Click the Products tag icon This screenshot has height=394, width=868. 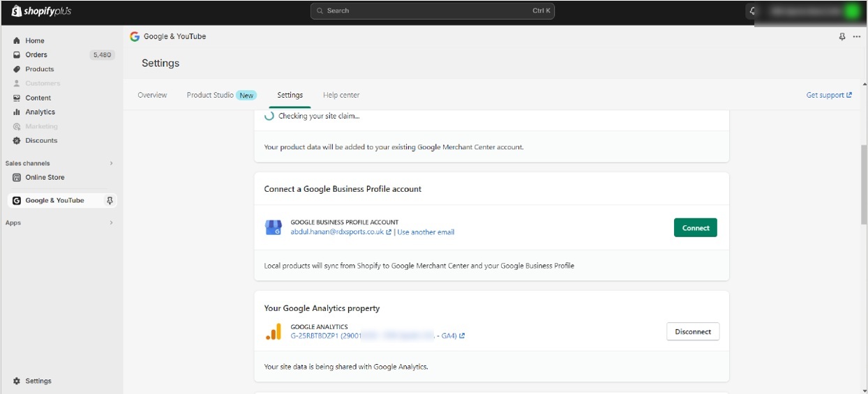click(17, 69)
